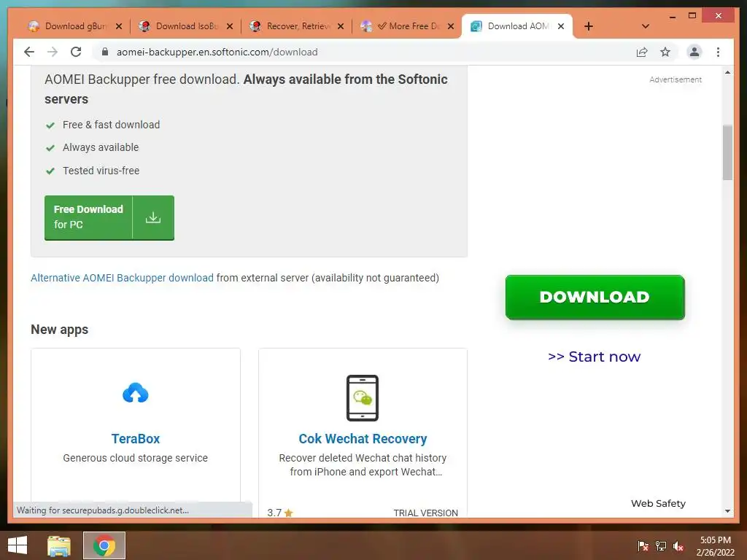Bookmark this page with the star icon

point(665,52)
